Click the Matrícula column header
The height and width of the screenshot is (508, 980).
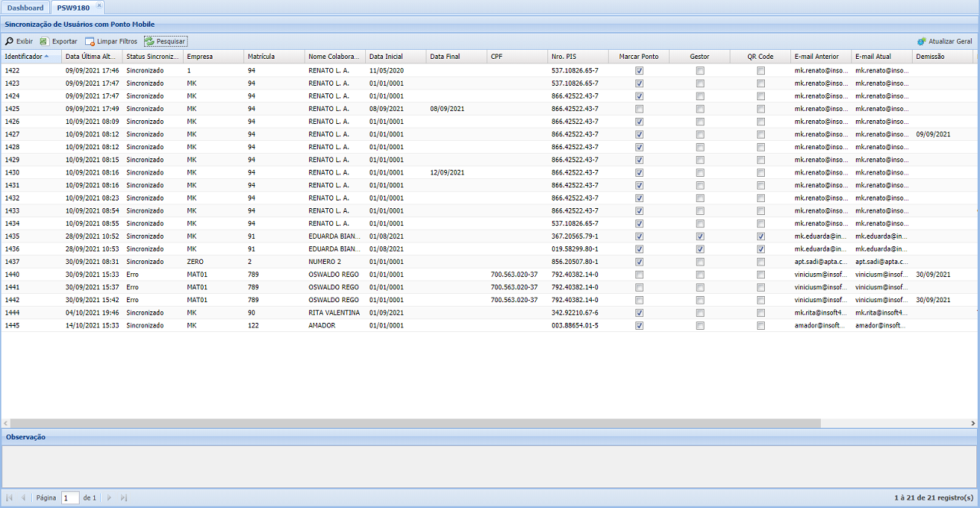coord(274,57)
